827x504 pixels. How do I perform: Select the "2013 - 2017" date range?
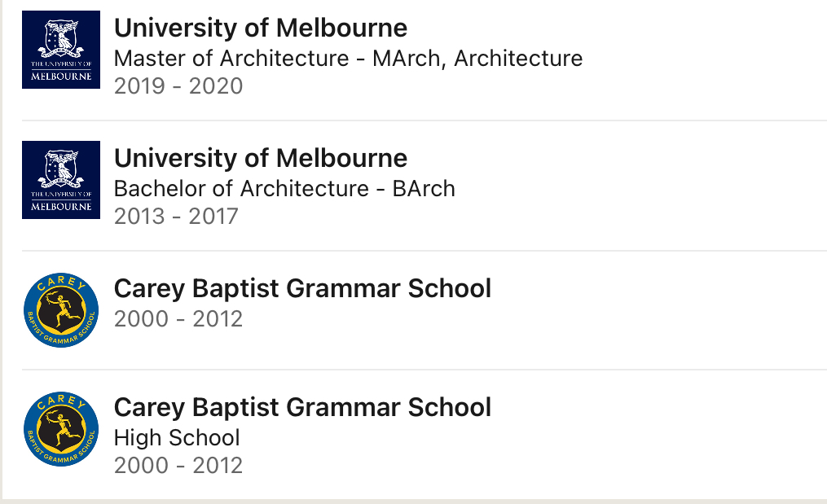[x=176, y=217]
